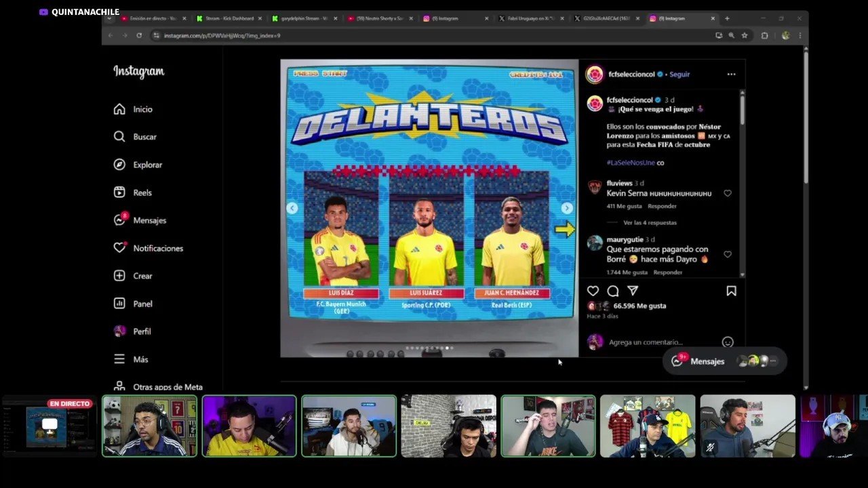Select the EN DIRECTO stream thumbnail

point(49,426)
